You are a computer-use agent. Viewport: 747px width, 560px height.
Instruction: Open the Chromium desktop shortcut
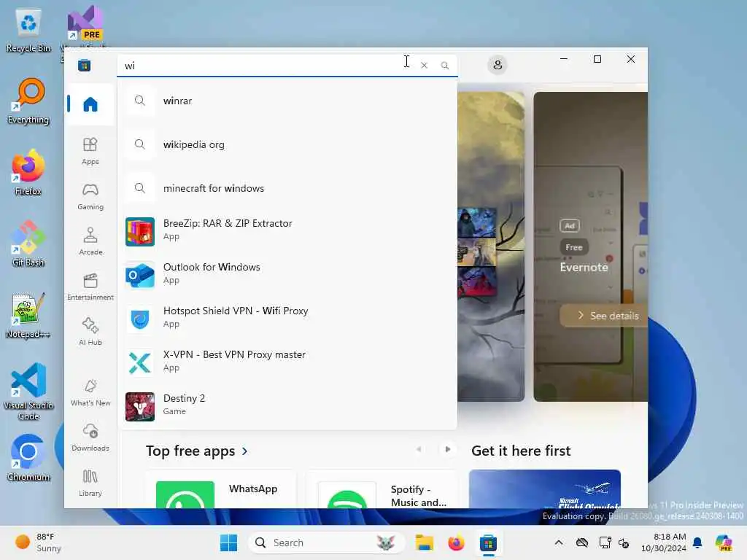click(28, 458)
